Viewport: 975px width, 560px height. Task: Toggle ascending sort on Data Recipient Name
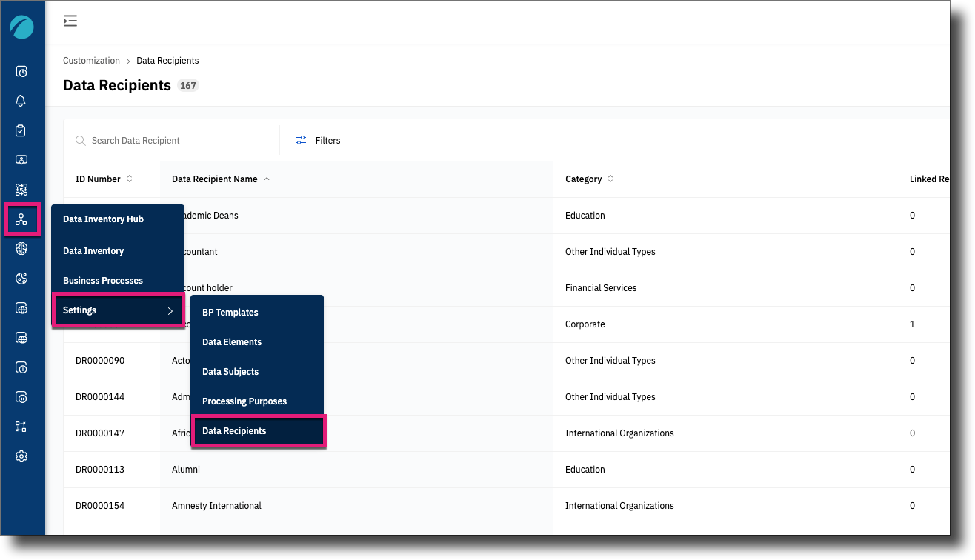tap(268, 179)
